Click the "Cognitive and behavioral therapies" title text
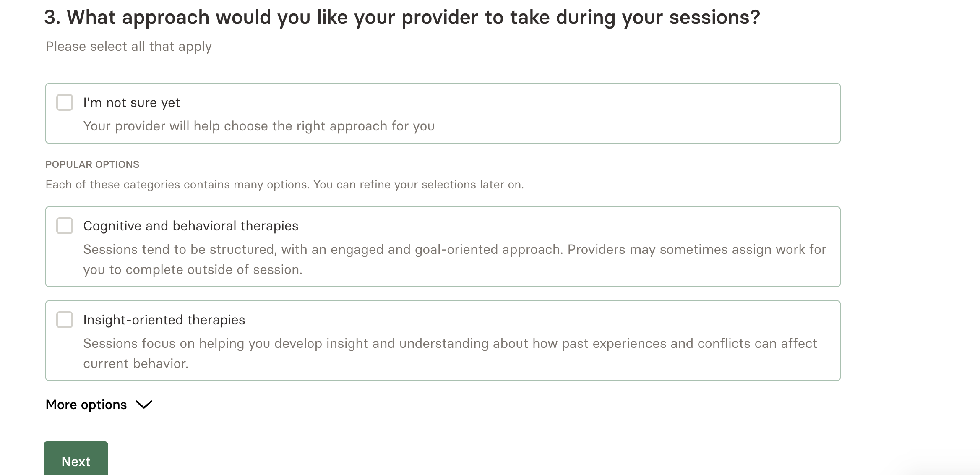Screen dimensions: 980x475 click(190, 226)
